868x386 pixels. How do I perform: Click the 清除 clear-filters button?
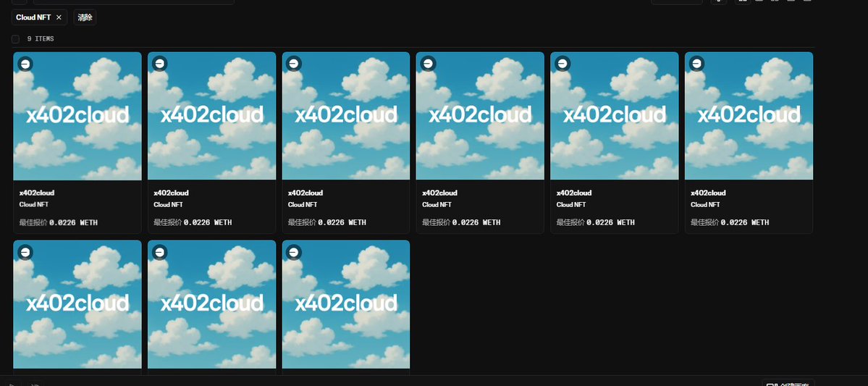(x=85, y=17)
